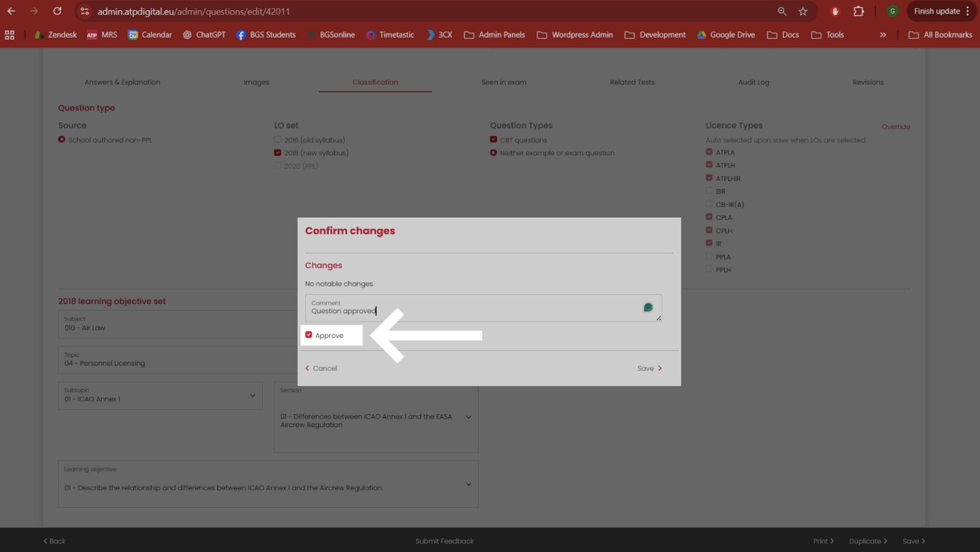Open the Section dropdown chevron
Image resolution: width=980 pixels, height=552 pixels.
tap(468, 417)
